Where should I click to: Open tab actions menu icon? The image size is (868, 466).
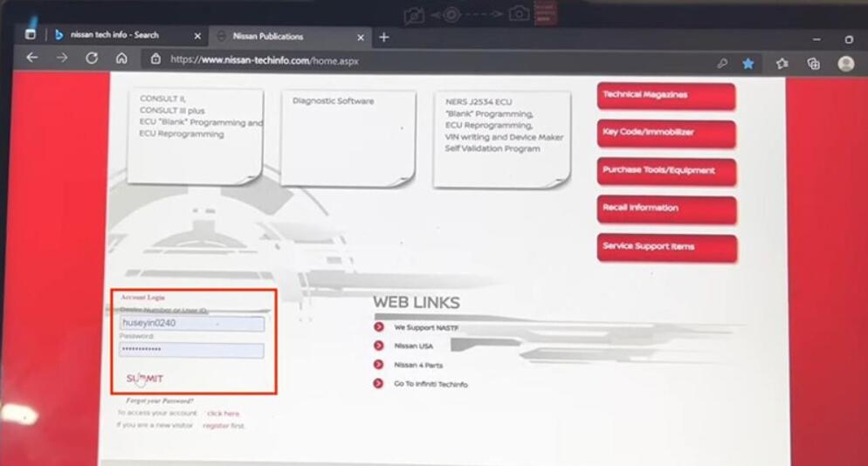[31, 34]
